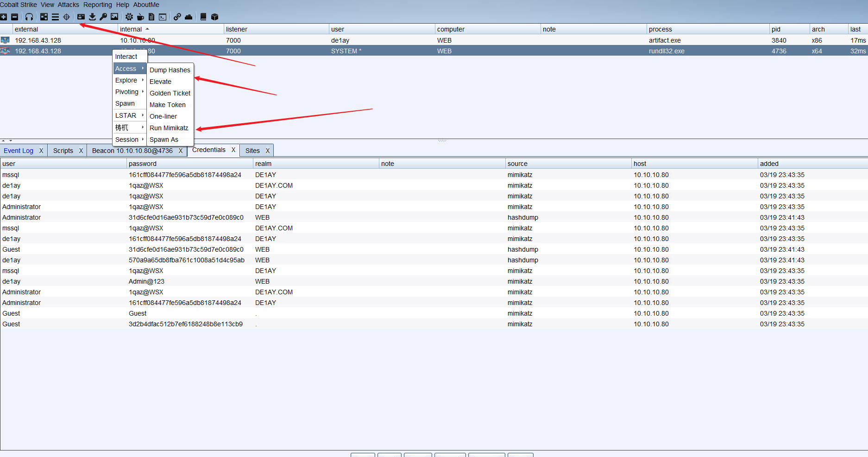
Task: Expand the 梼杌 submenu
Action: [x=130, y=127]
